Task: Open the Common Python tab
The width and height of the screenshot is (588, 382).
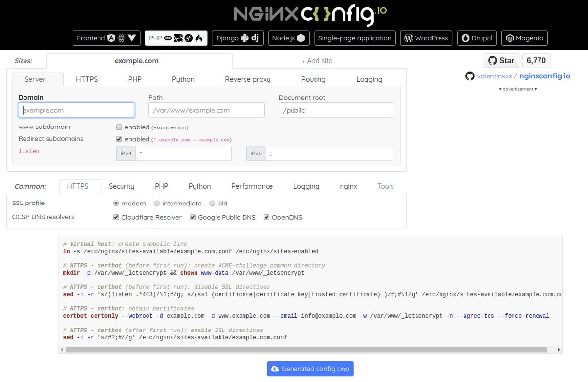Action: 200,186
